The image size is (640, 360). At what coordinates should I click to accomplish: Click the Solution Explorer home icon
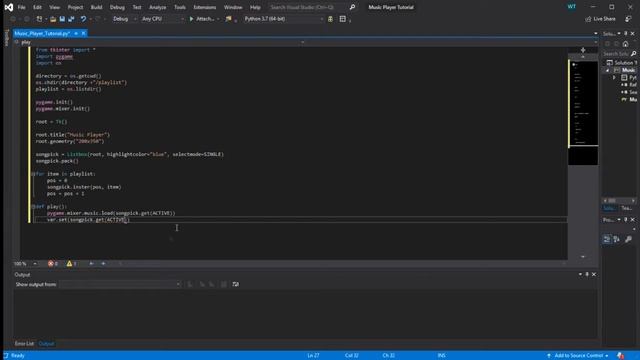[625, 44]
